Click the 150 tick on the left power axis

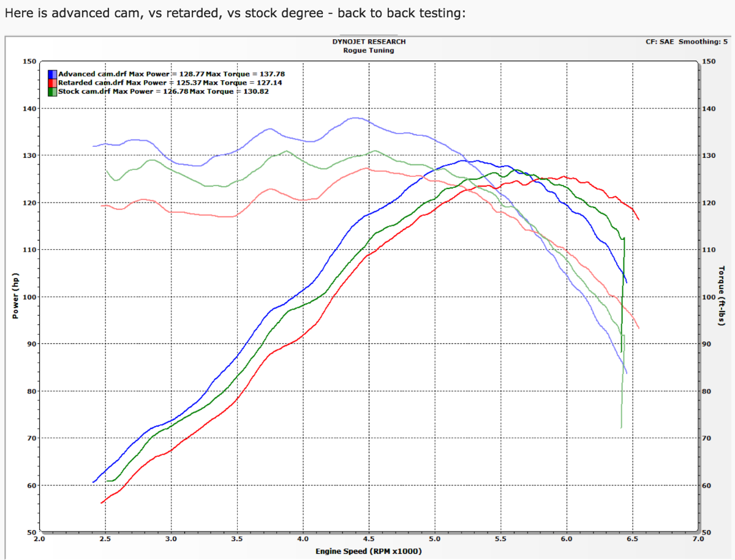(x=29, y=62)
